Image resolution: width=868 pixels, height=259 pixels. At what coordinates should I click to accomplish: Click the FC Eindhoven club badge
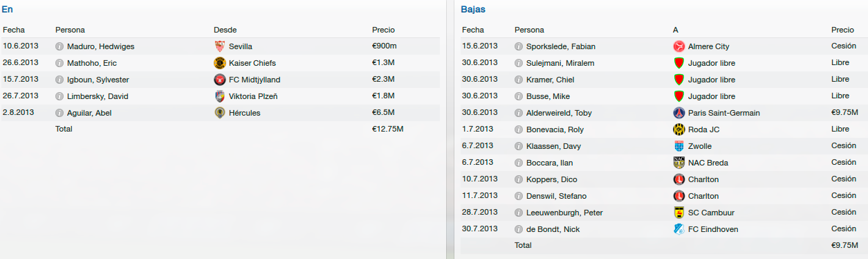[678, 229]
